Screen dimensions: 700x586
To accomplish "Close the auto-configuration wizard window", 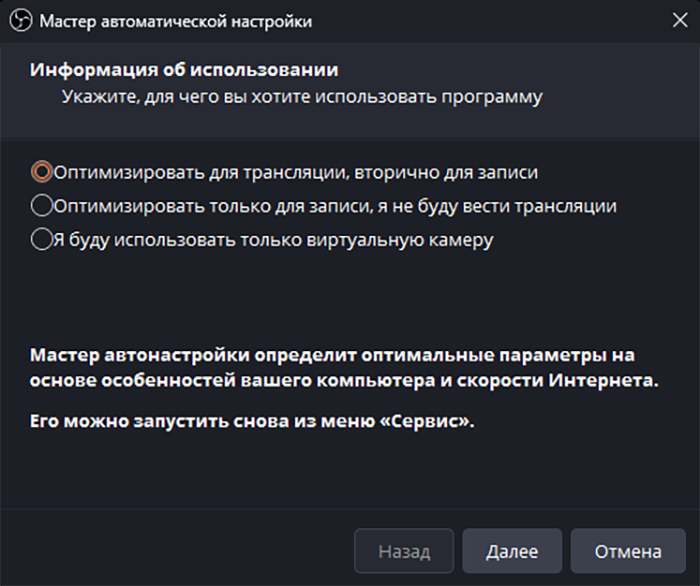I will [x=679, y=21].
